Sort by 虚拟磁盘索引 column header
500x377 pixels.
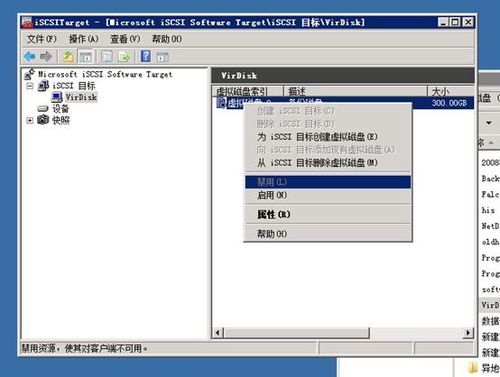point(248,91)
